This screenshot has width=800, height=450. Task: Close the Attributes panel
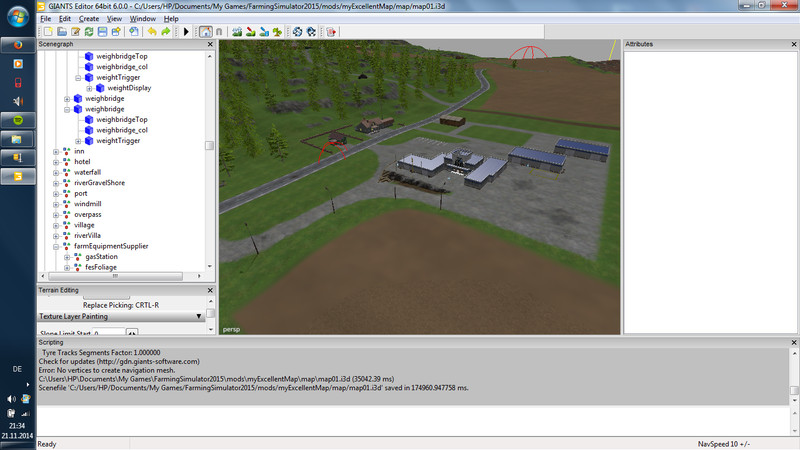(x=794, y=44)
